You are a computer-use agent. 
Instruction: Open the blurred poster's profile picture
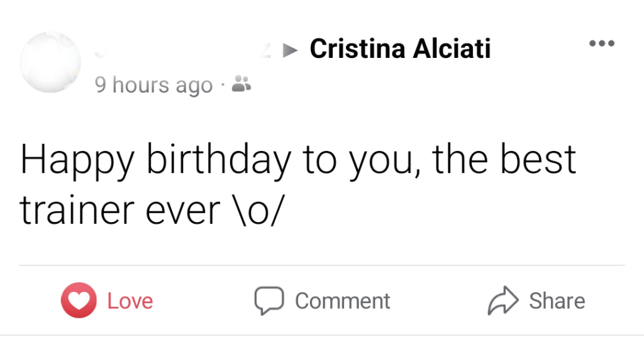tap(50, 62)
